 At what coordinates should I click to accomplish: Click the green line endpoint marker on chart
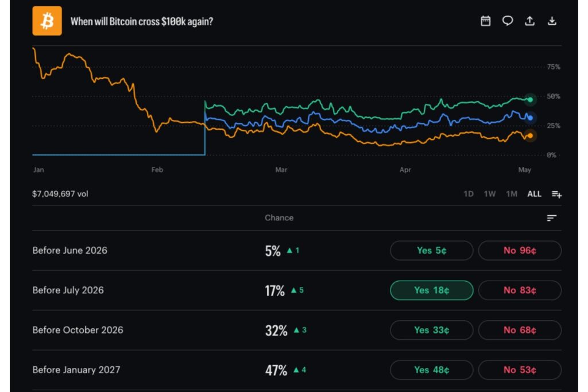coord(530,100)
